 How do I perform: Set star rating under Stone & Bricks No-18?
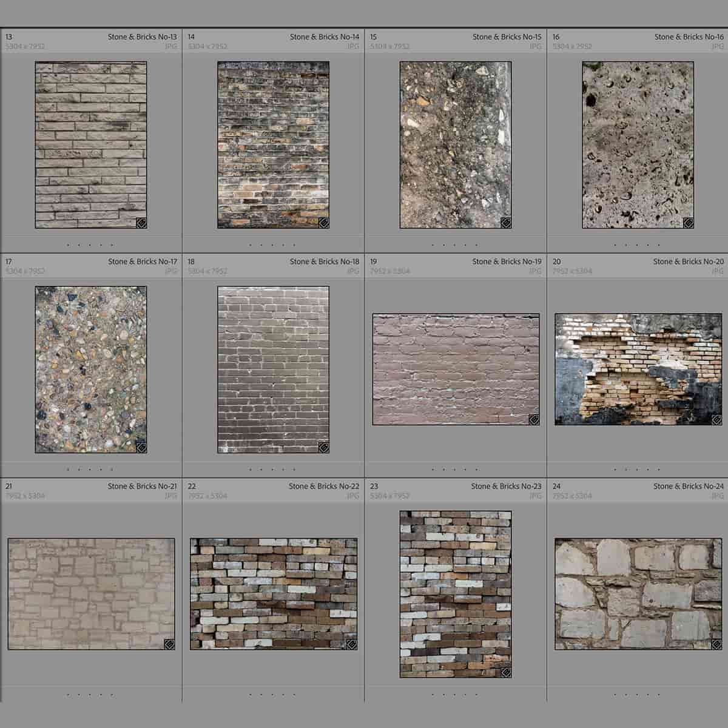click(x=272, y=470)
